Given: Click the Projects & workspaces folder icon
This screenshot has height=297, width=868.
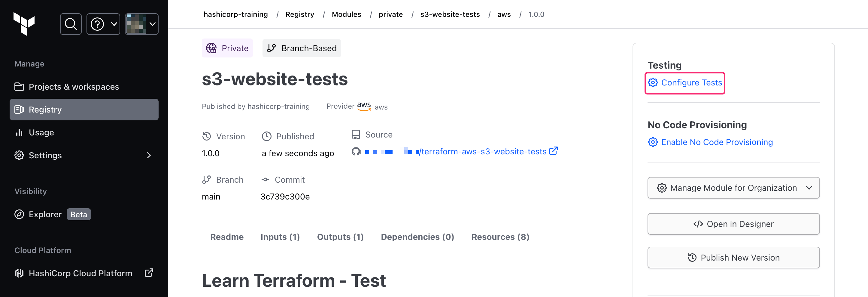Looking at the screenshot, I should point(19,86).
